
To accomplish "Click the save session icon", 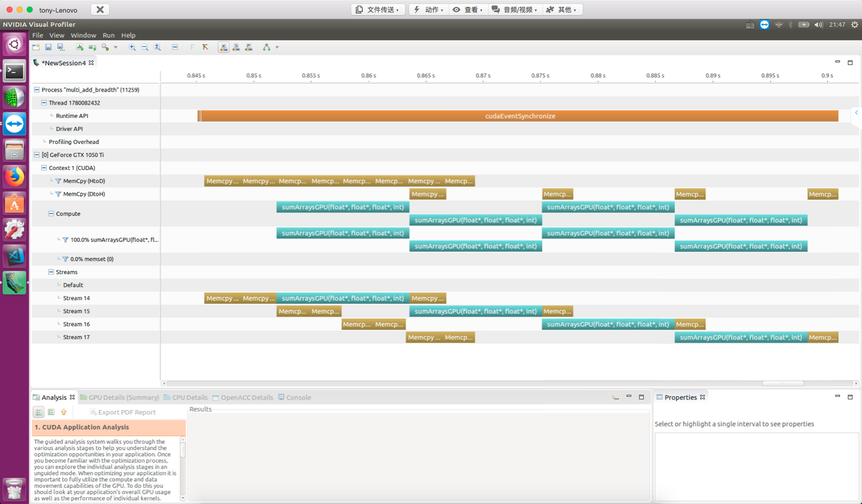I will point(48,47).
